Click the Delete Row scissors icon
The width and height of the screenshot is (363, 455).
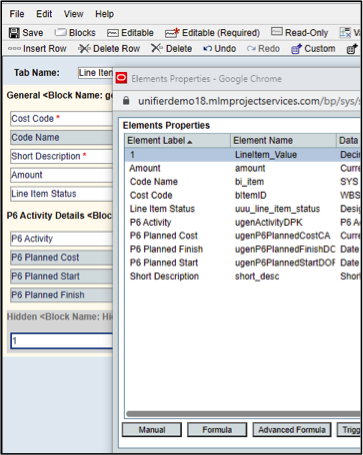[84, 49]
